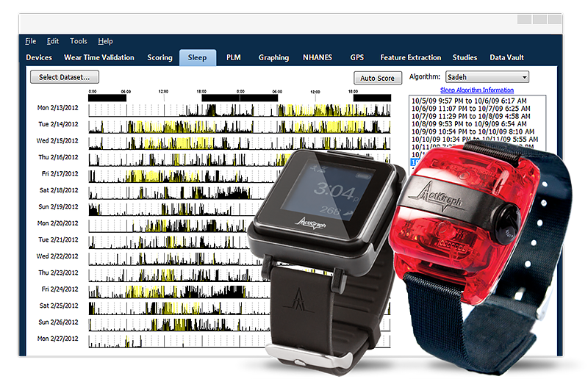
Task: Click the Thu 2/16/2012 row label
Action: click(x=58, y=157)
